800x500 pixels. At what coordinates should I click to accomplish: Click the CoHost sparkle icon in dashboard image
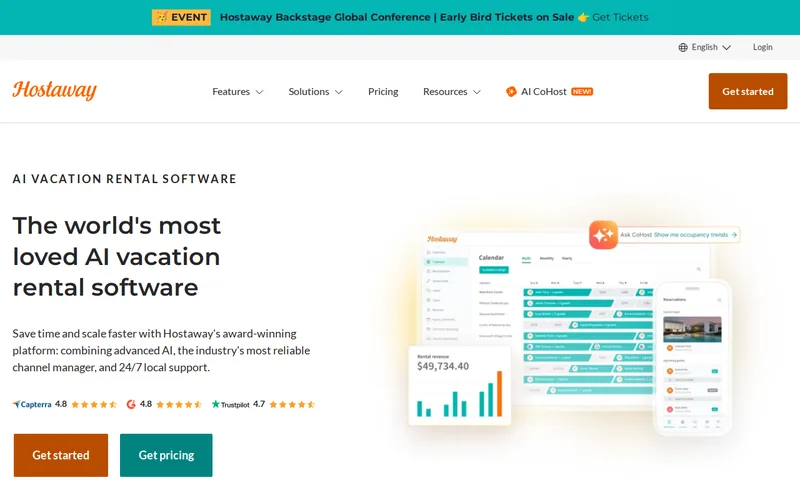[604, 235]
